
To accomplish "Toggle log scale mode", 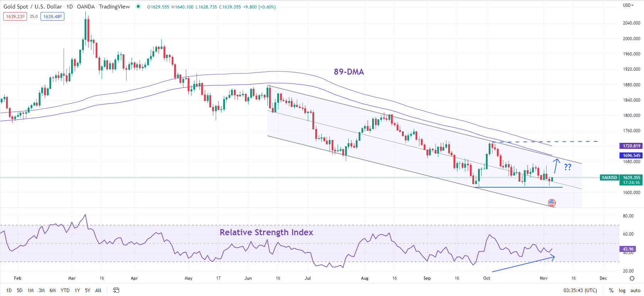I will 622,290.
